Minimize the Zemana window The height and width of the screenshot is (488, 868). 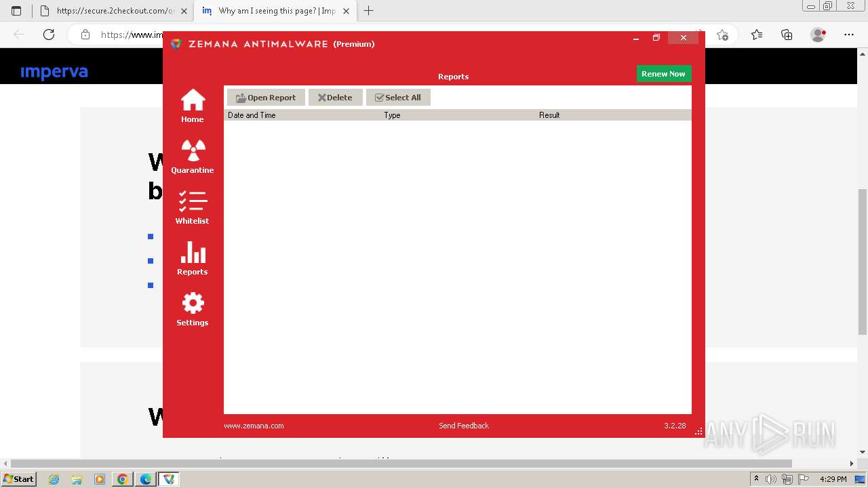click(x=636, y=38)
